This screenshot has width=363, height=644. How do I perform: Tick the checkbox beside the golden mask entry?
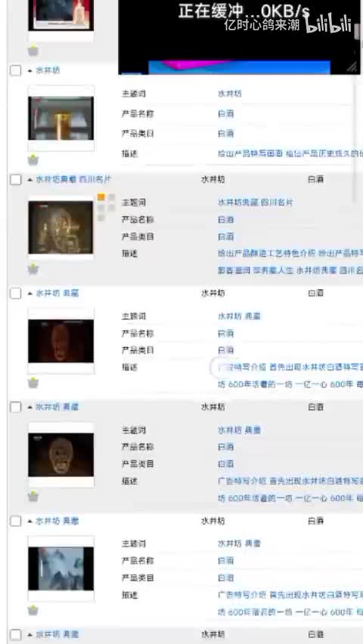tap(15, 407)
